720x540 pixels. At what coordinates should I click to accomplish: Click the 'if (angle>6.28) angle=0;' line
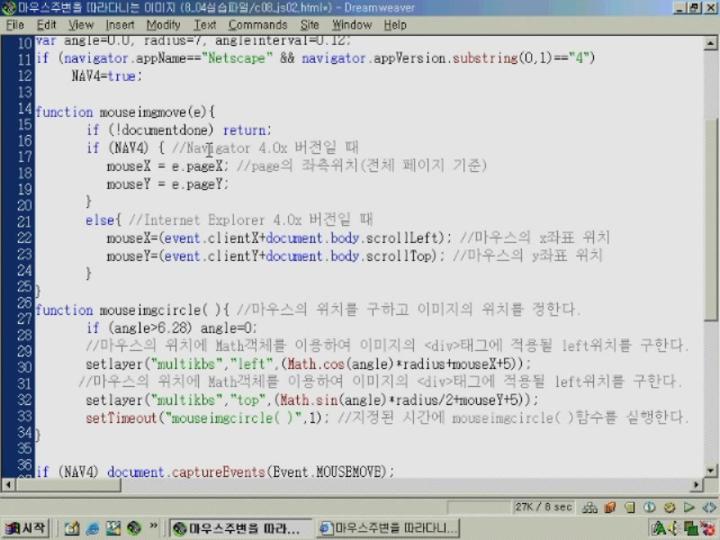(171, 328)
